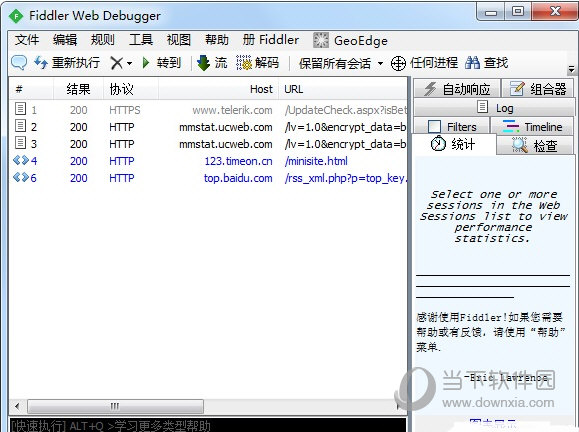Click the lightning bolt icon on 自动响应 tab
This screenshot has height=432, width=579.
430,89
